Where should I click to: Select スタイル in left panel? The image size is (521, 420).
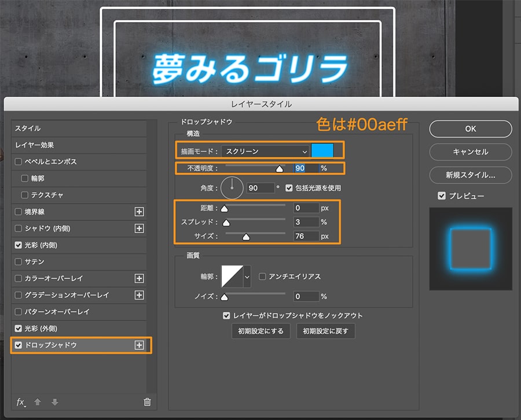point(79,128)
